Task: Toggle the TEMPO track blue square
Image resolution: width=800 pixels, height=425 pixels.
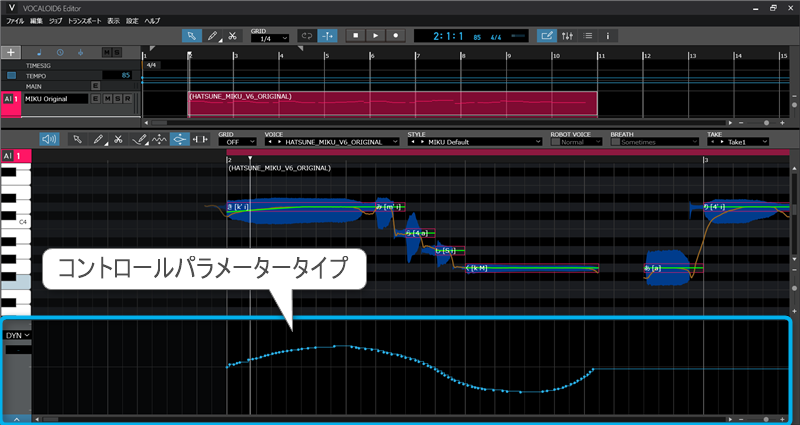Action: pos(11,76)
